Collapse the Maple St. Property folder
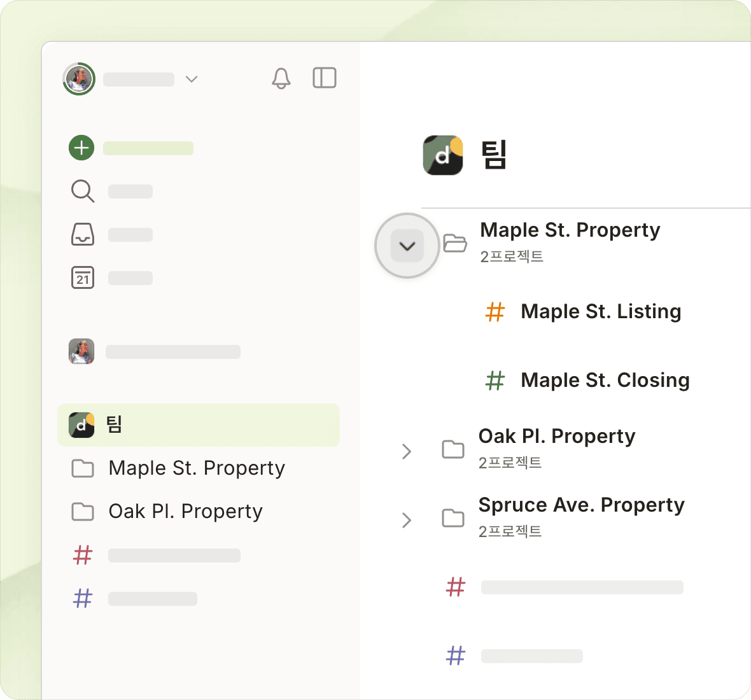The height and width of the screenshot is (700, 751). point(407,246)
